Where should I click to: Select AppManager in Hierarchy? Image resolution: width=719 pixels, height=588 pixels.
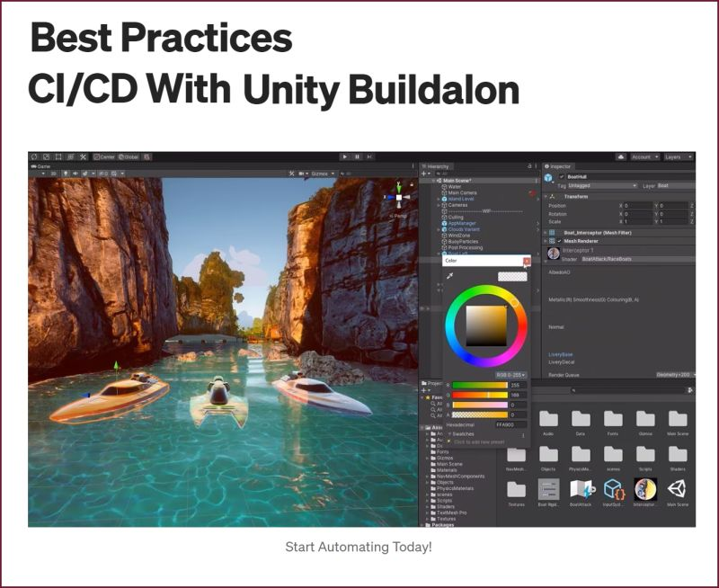click(x=462, y=223)
